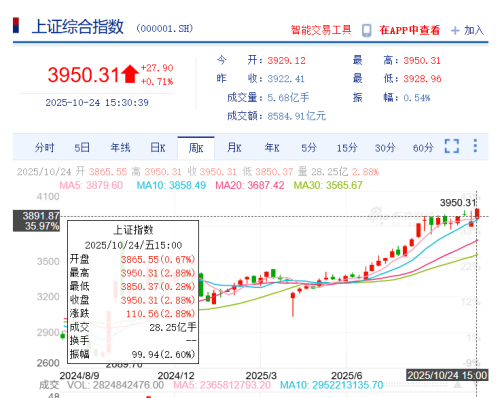Click the stock code (000001.SH)
Viewport: 500px width, 398px height.
click(x=164, y=28)
